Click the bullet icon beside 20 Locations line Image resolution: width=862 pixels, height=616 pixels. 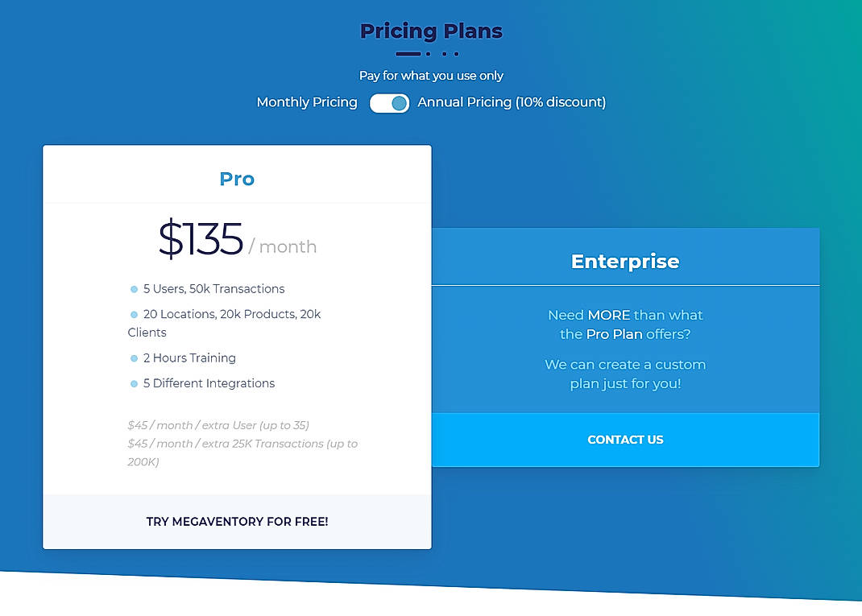pos(133,314)
